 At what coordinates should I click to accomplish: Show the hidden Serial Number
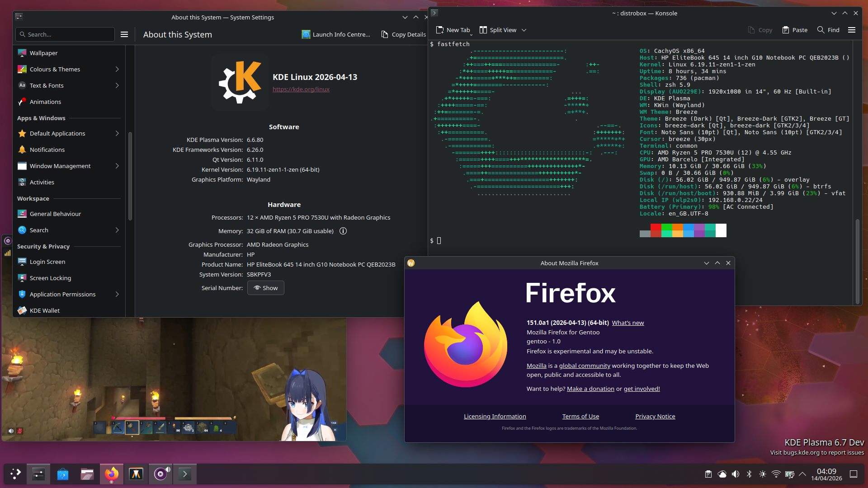tap(266, 288)
